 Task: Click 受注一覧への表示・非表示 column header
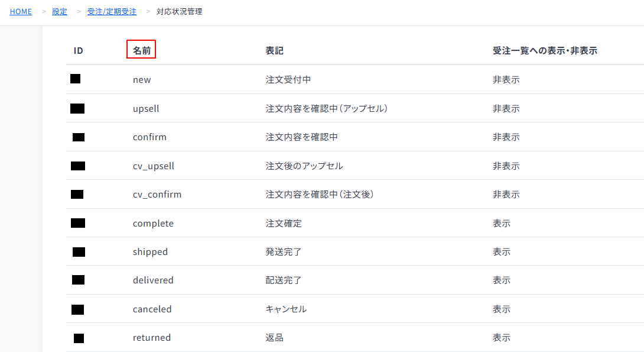tap(545, 51)
